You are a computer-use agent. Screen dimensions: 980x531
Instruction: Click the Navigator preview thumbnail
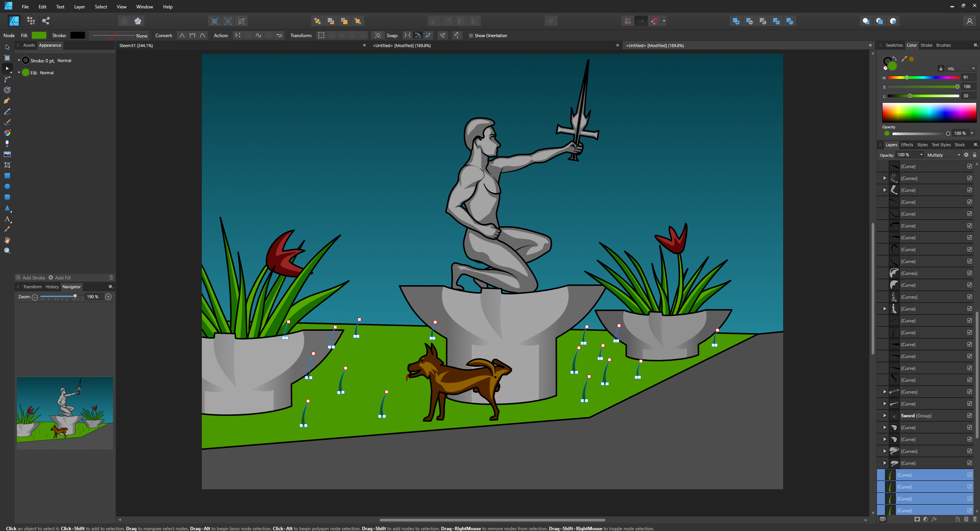point(65,413)
